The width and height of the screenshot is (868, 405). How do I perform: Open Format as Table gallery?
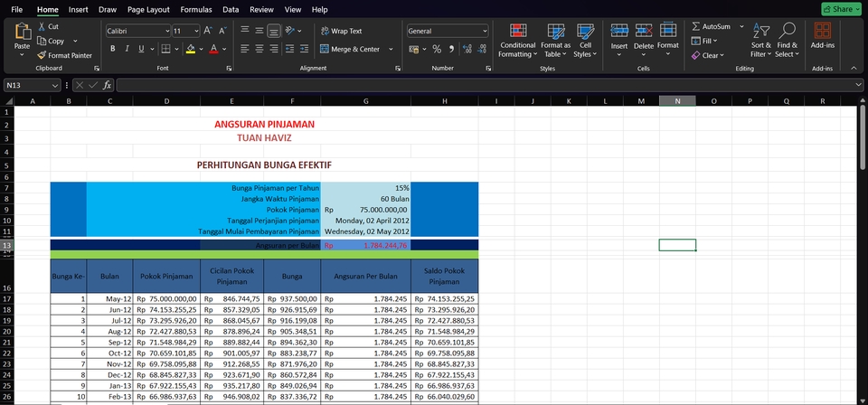coord(556,41)
